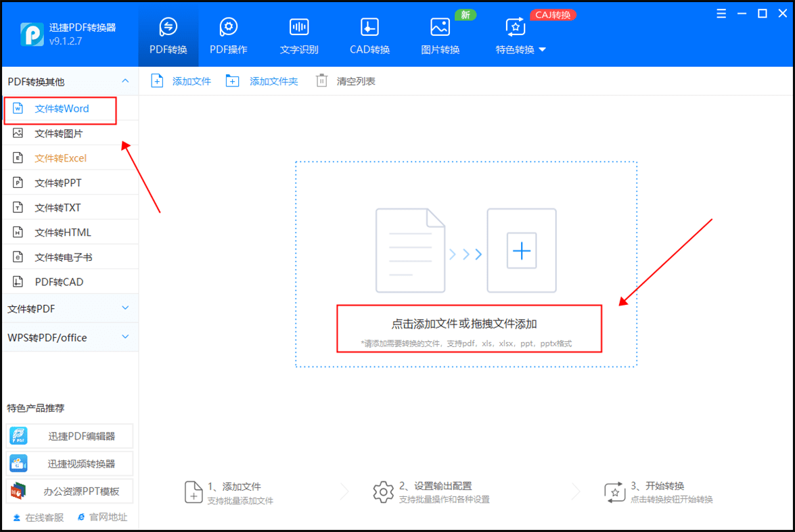This screenshot has width=795, height=532.
Task: Click 清空列表 to clear the list
Action: click(346, 80)
